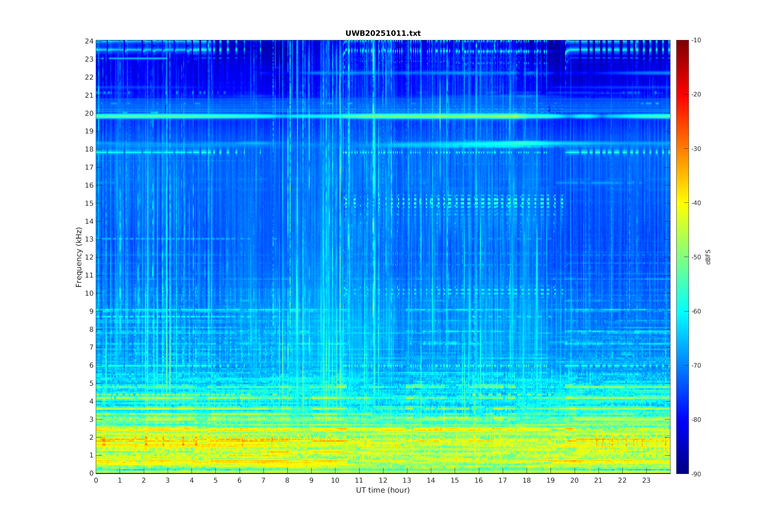Click the dBFS colorbar label

click(x=708, y=257)
